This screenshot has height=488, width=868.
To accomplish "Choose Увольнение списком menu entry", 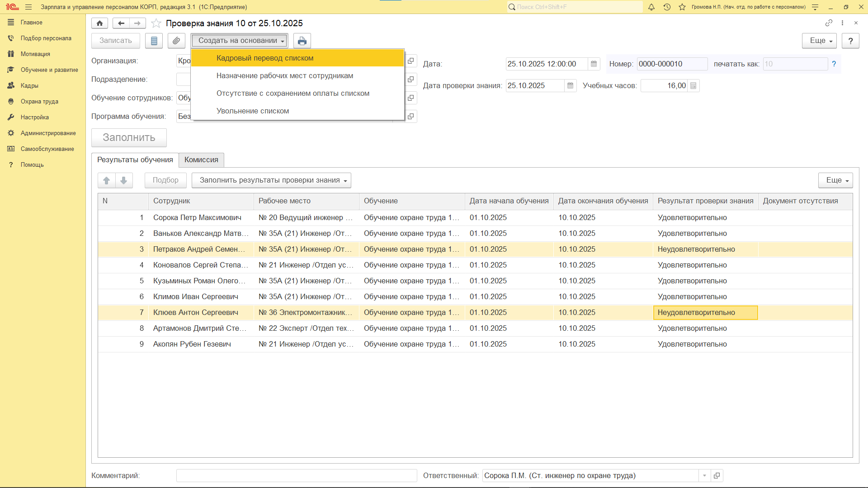I will tap(253, 111).
